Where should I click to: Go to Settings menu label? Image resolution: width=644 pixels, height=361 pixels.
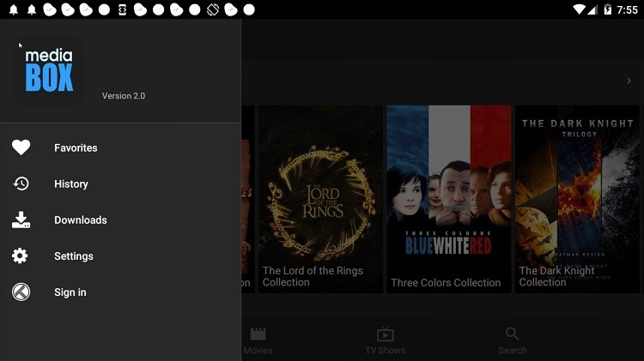(x=74, y=256)
